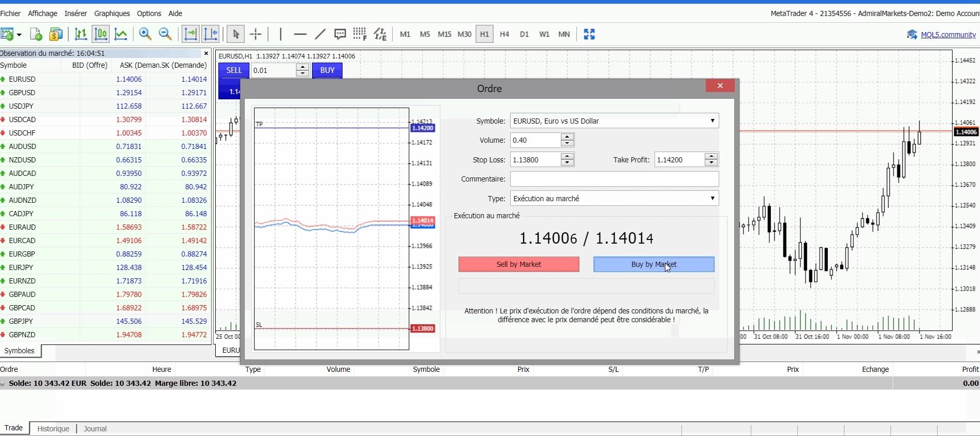980x436 pixels.
Task: Decrease Stop Loss with down stepper arrow
Action: [x=568, y=163]
